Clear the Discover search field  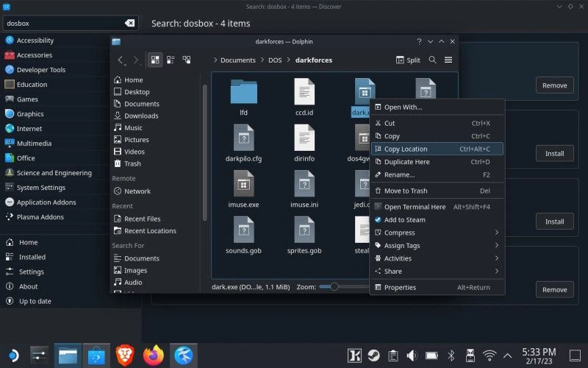(x=130, y=24)
